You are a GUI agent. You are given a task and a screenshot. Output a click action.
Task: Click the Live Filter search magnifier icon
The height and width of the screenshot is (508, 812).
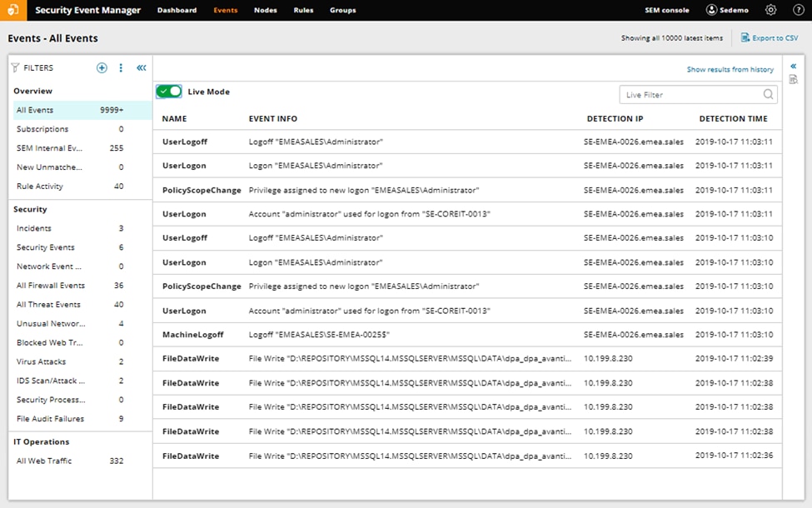coord(768,94)
